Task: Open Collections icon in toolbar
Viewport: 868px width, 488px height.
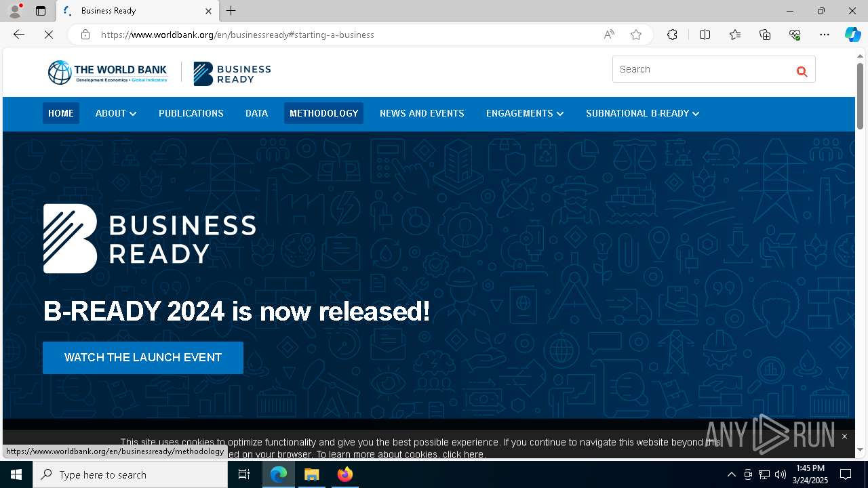Action: [765, 35]
